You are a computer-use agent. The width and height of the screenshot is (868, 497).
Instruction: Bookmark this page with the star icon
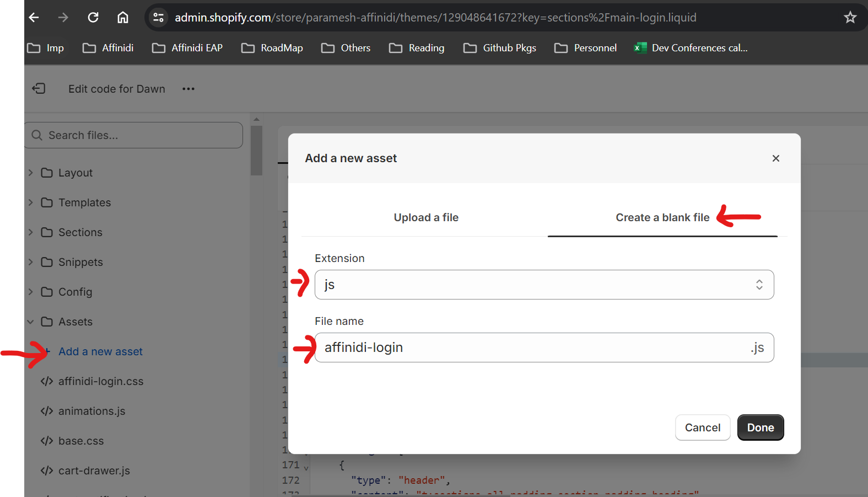(x=850, y=18)
